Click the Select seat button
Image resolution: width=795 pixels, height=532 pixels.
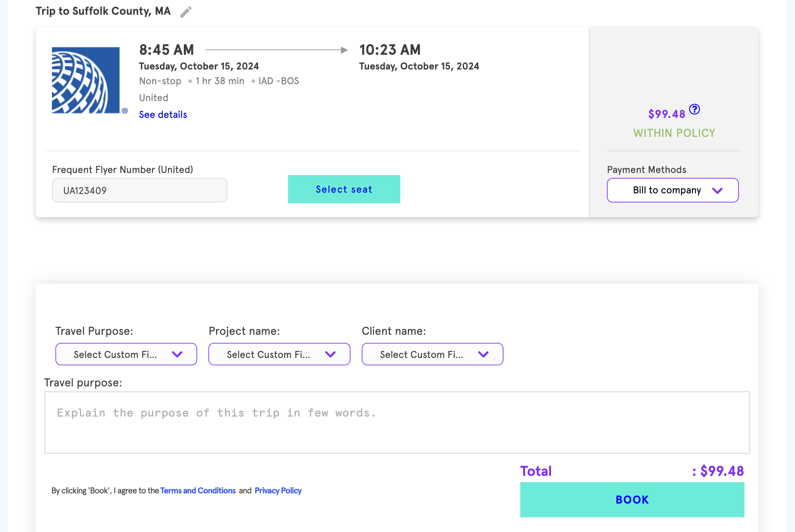[x=344, y=189]
